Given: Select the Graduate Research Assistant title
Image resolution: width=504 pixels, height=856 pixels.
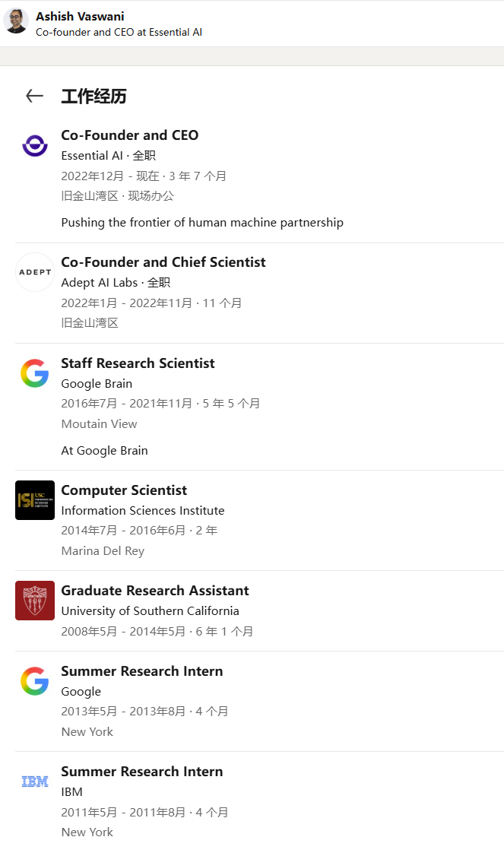Looking at the screenshot, I should point(155,591).
